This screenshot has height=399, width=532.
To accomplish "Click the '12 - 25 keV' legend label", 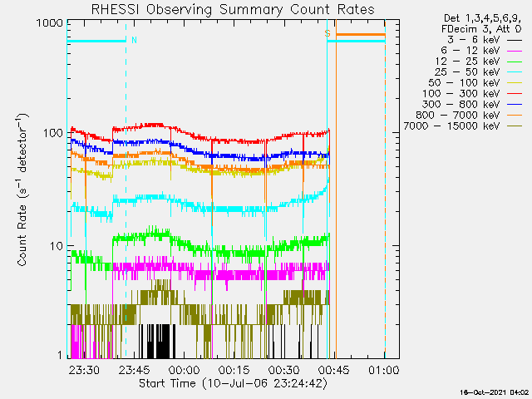I will [467, 62].
